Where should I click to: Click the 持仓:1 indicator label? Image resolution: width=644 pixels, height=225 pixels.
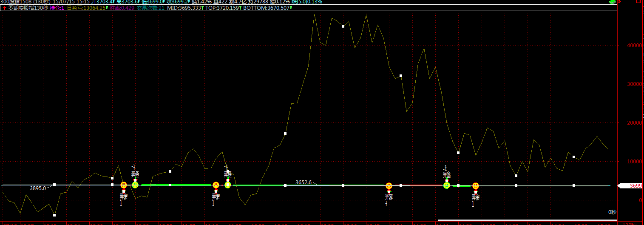[x=57, y=8]
